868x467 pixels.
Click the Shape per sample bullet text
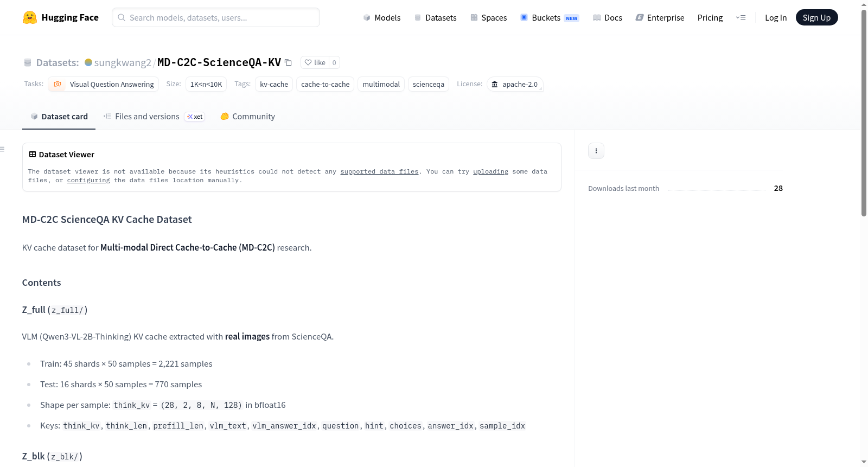(163, 405)
